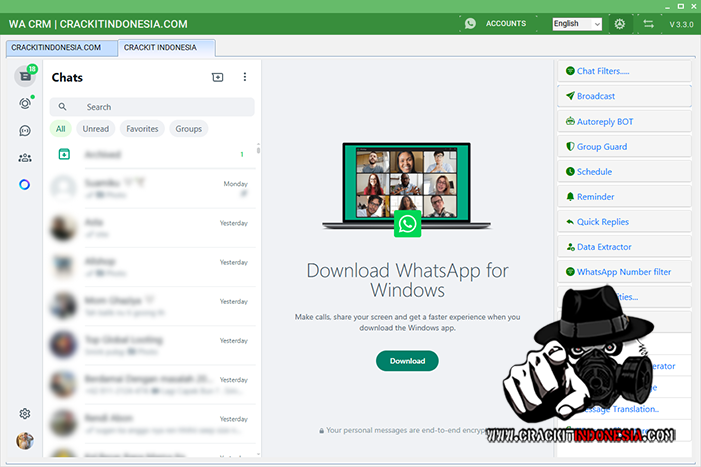Screen dimensions: 701x467
Task: Open WhatsApp settings gear in left sidebar
Action: click(25, 413)
